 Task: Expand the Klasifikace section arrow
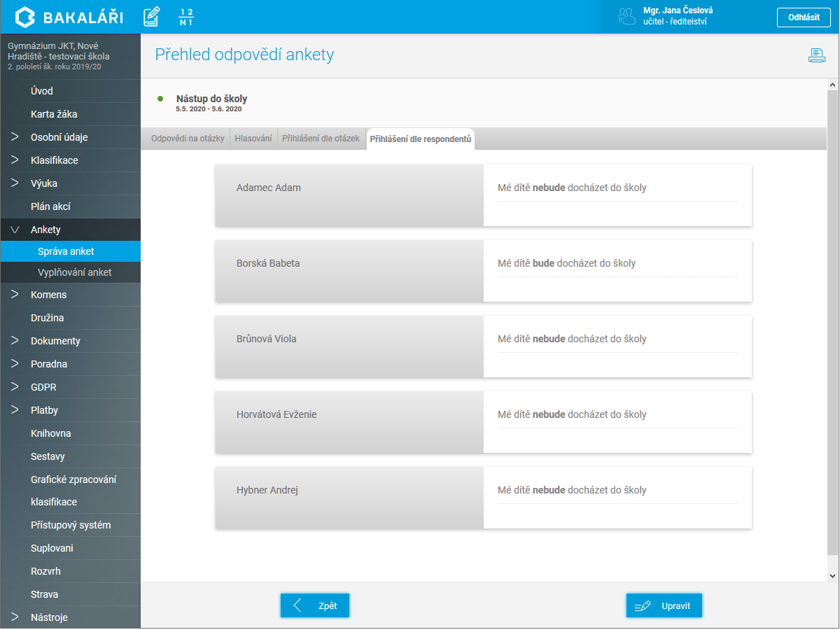pyautogui.click(x=15, y=160)
